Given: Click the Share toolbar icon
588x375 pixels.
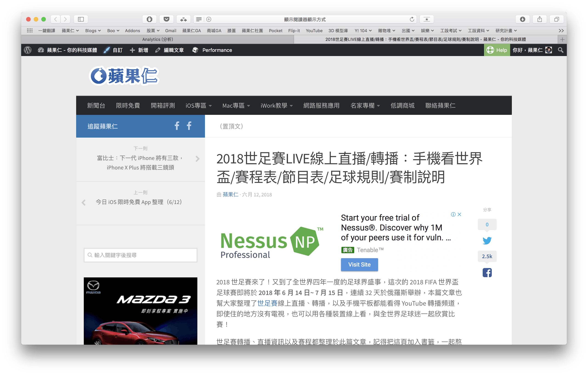Looking at the screenshot, I should pos(540,19).
